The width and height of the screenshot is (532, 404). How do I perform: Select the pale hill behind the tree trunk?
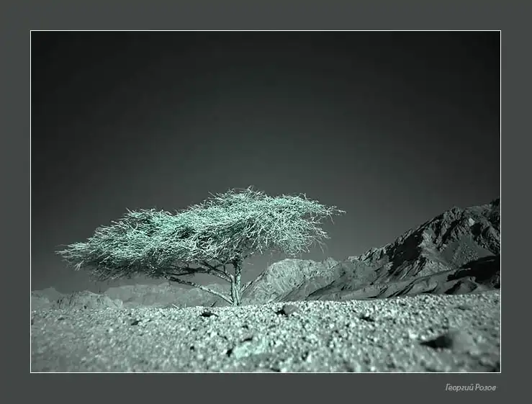click(x=288, y=277)
